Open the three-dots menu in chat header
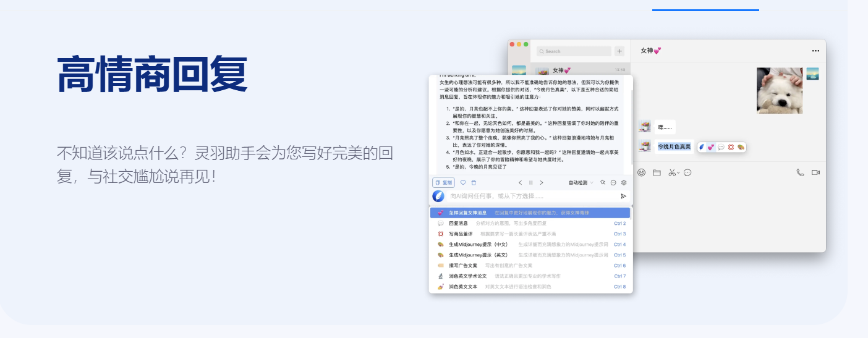Image resolution: width=868 pixels, height=338 pixels. [815, 51]
